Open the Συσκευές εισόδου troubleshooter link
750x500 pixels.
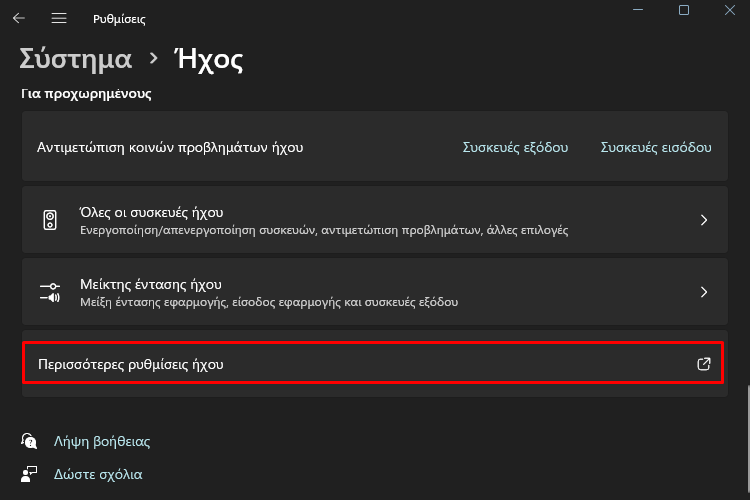(x=656, y=147)
